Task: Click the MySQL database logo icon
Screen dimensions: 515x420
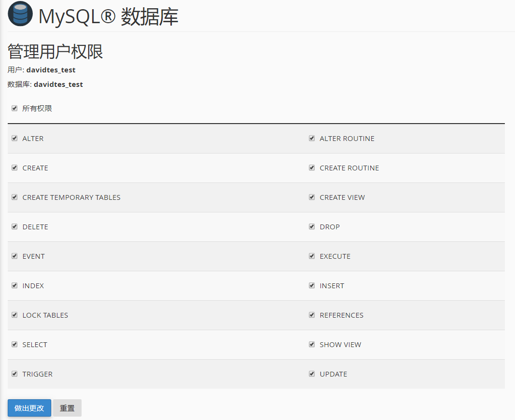Action: click(x=20, y=14)
